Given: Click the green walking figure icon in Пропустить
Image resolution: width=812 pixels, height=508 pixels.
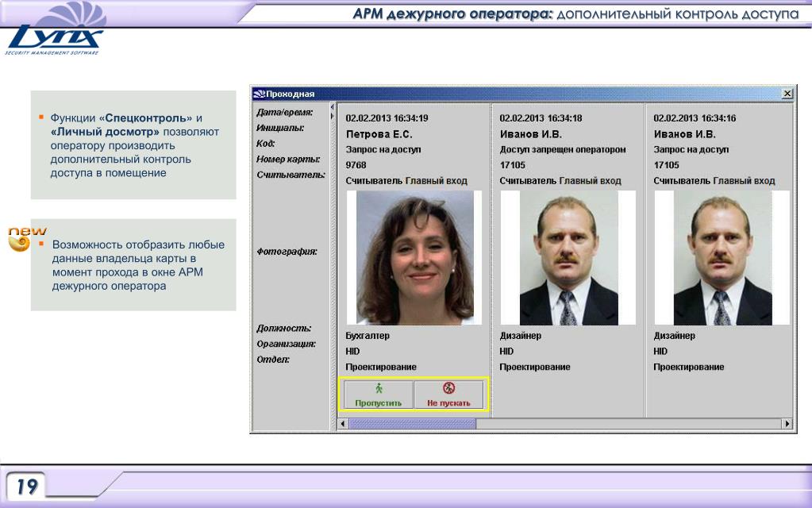Looking at the screenshot, I should point(379,388).
